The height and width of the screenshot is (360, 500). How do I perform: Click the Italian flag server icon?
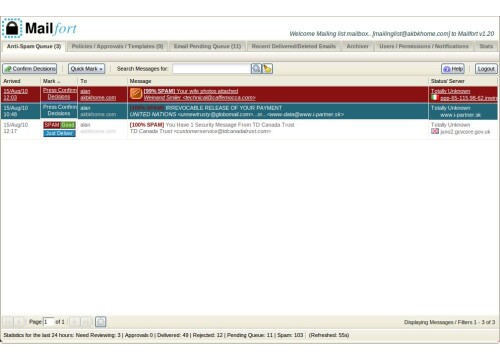434,98
